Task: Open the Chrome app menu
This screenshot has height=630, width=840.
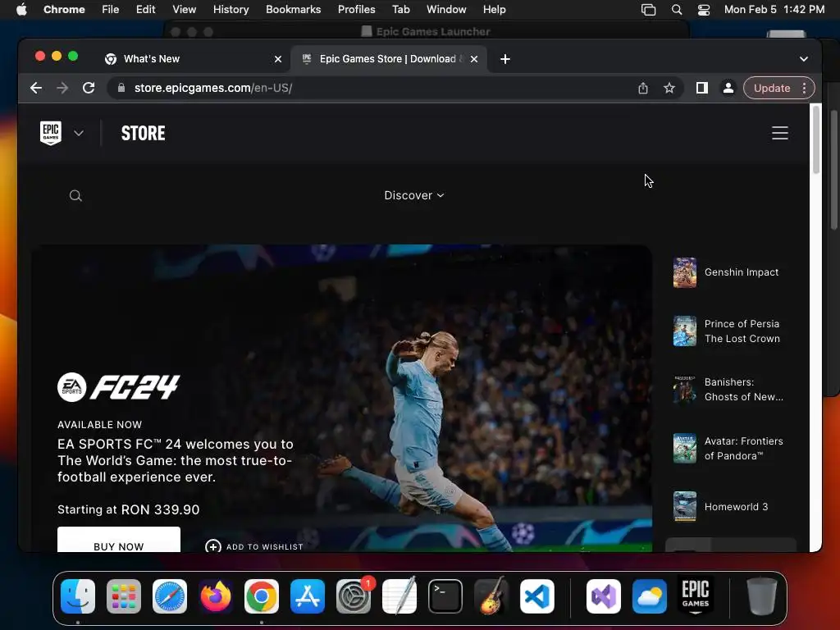Action: (64, 9)
